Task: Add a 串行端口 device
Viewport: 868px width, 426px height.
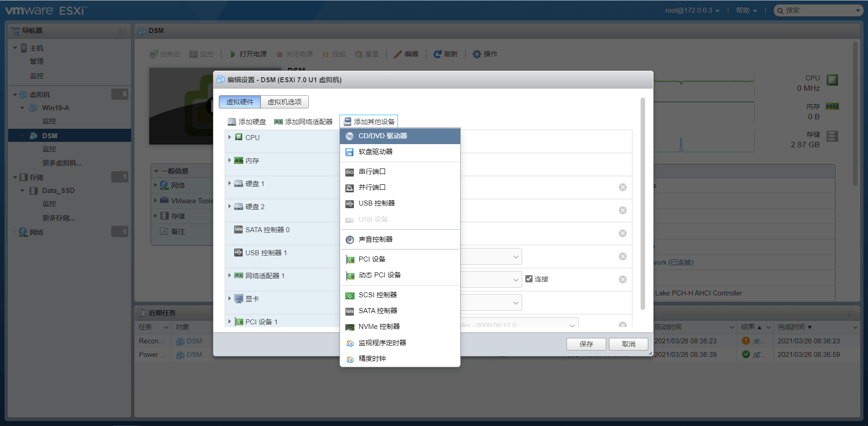Action: pos(400,172)
